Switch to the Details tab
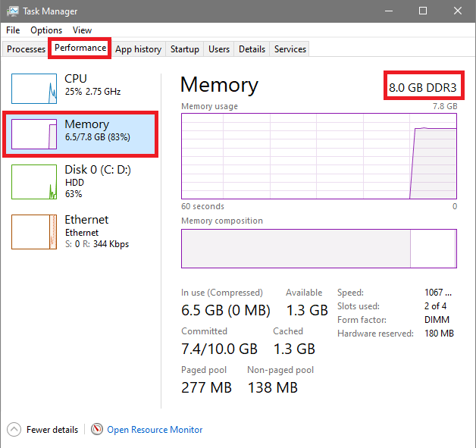This screenshot has width=476, height=448. coord(252,49)
